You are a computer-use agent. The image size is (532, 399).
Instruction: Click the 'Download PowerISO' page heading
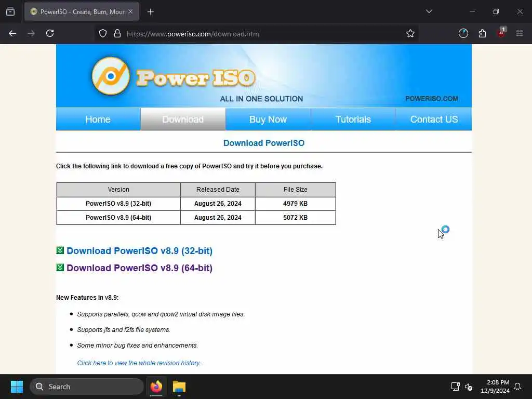pyautogui.click(x=264, y=143)
